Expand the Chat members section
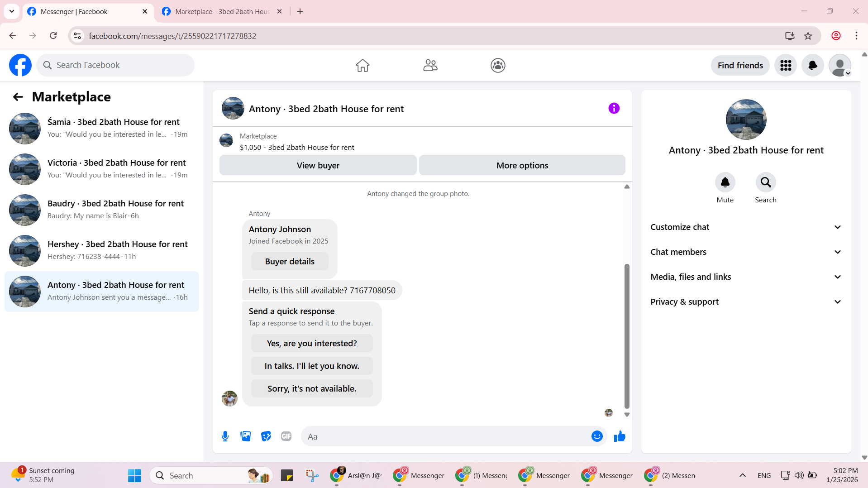Viewport: 868px width, 488px height. coord(746,252)
